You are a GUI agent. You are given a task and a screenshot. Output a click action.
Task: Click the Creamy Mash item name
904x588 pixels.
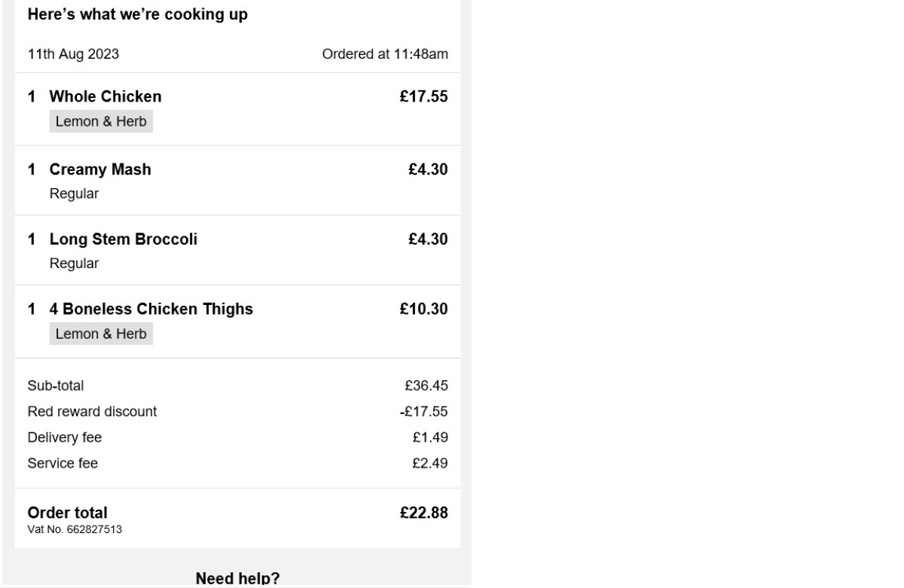coord(99,169)
